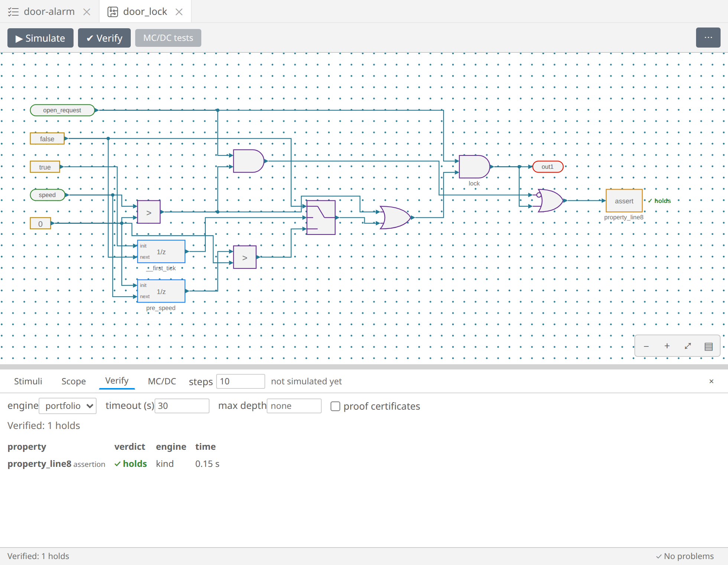The image size is (728, 565).
Task: Select the 0 constant block
Action: [40, 223]
